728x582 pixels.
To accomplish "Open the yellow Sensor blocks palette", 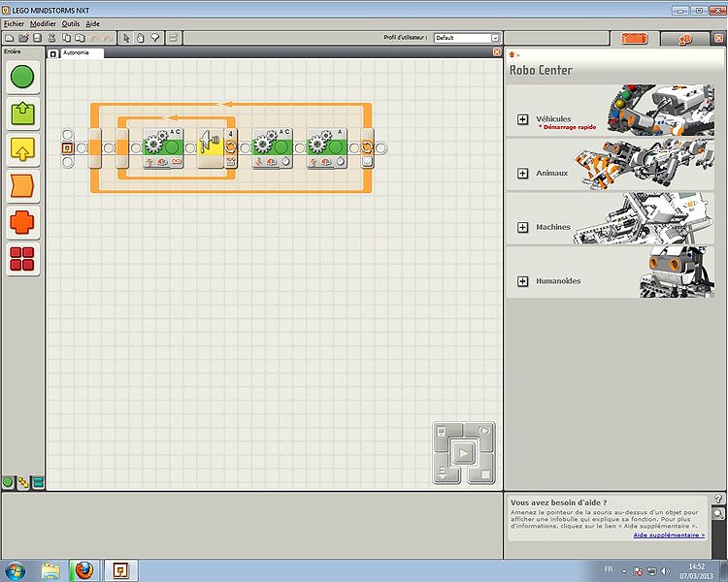I will [x=22, y=148].
